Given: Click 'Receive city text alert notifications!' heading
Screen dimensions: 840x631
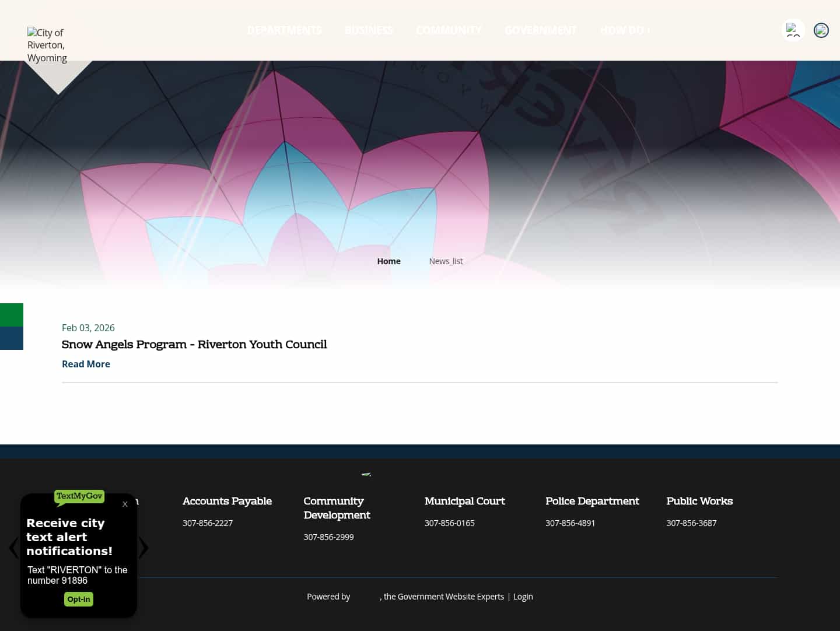Looking at the screenshot, I should 69,537.
